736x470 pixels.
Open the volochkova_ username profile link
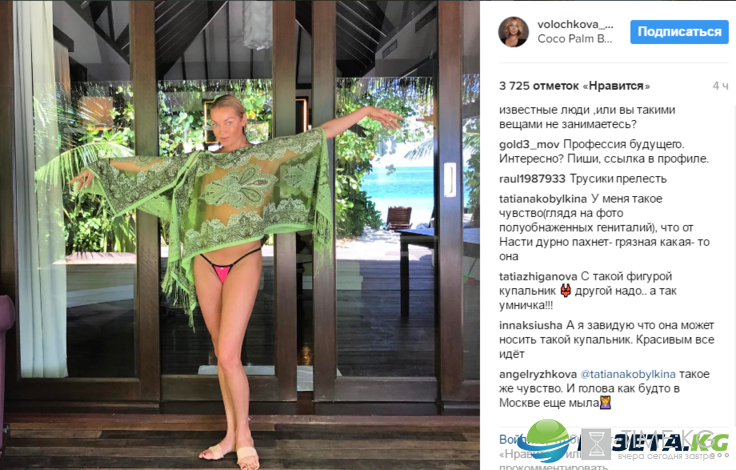[x=575, y=24]
